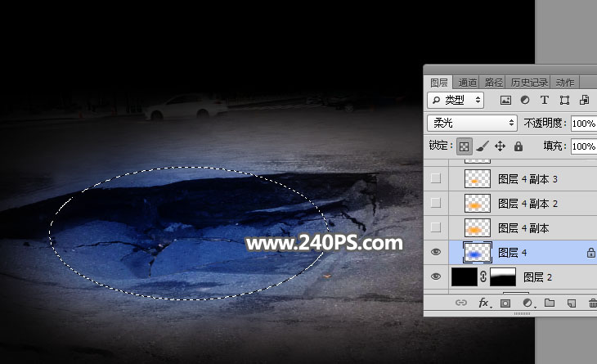Screen dimensions: 597x364
Task: Show the 图层 4 副本 3 layer
Action: [436, 178]
